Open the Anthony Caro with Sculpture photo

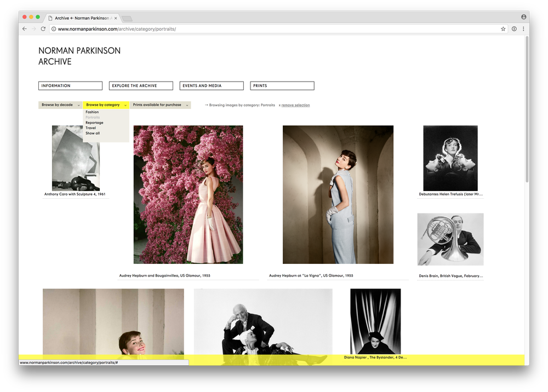pyautogui.click(x=76, y=158)
